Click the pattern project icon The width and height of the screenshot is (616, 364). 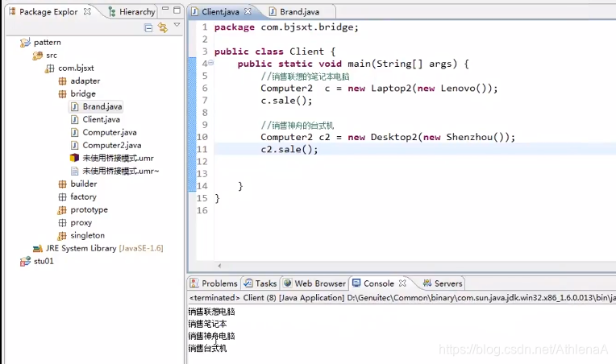pyautogui.click(x=25, y=43)
